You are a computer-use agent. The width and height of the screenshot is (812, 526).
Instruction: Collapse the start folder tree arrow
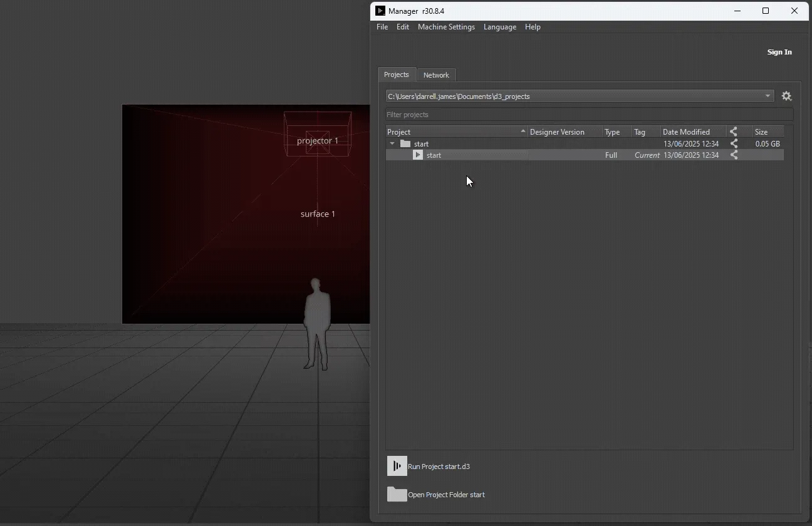[392, 143]
